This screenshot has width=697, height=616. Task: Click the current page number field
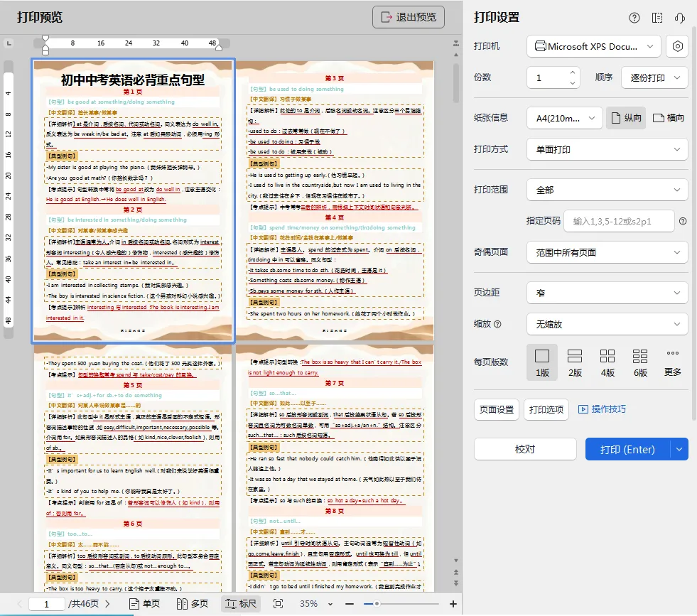click(47, 604)
